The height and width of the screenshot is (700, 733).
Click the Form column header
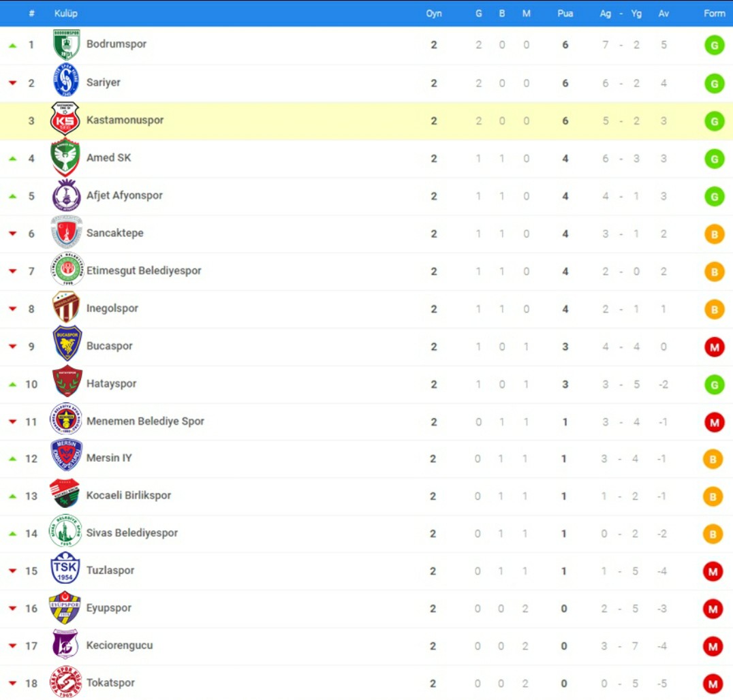tap(715, 14)
